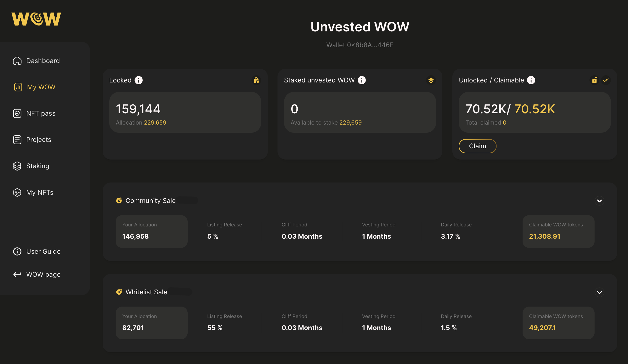Click the WOW logo in sidebar
This screenshot has height=364, width=628.
(36, 19)
